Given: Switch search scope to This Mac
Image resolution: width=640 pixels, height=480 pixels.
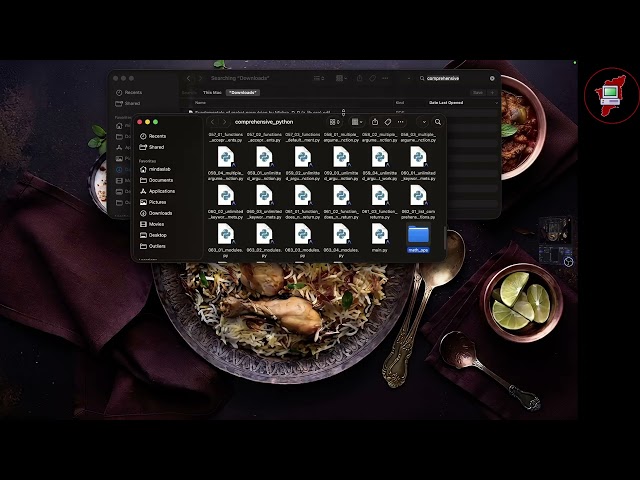Looking at the screenshot, I should [x=212, y=93].
